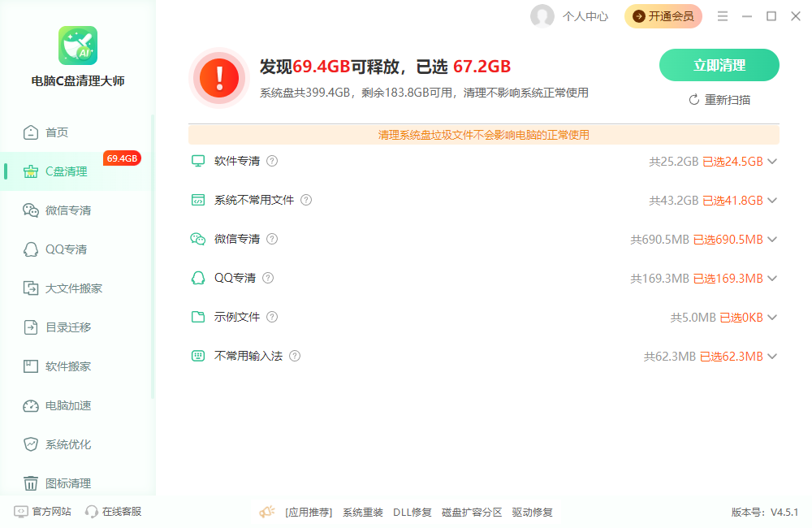Click 重新扫描 to rescan
This screenshot has width=812, height=528.
click(719, 100)
